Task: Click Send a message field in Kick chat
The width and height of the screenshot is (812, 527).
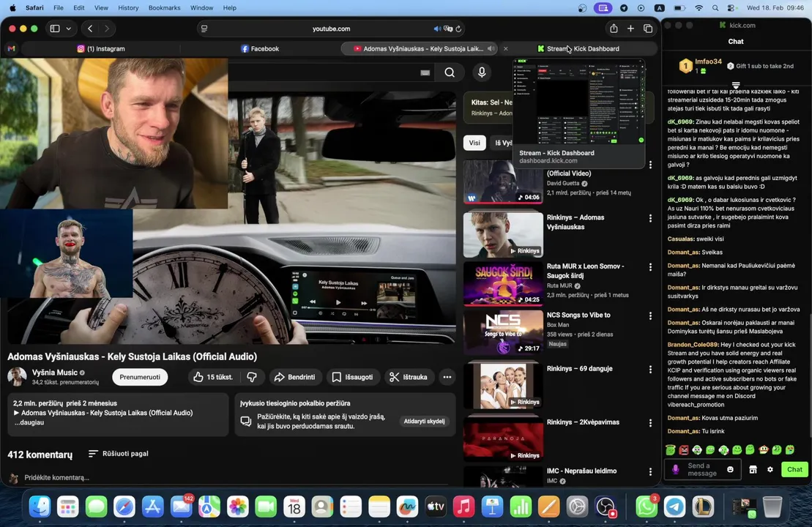Action: 702,469
